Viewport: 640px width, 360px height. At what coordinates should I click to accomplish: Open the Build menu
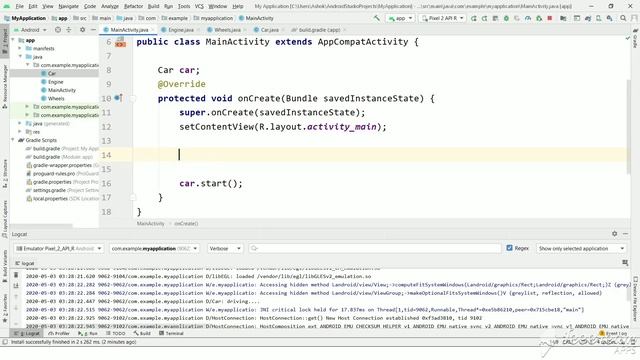tap(153, 6)
